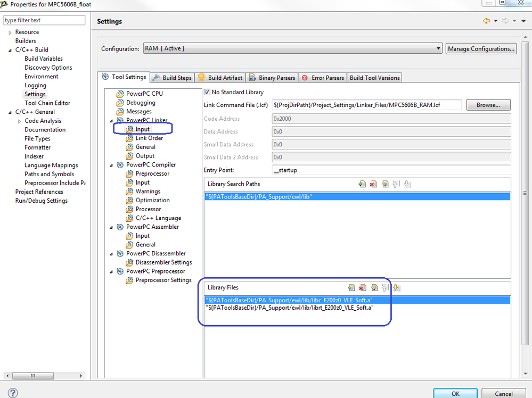The image size is (532, 398).
Task: Add a new library file entry
Action: (x=351, y=288)
